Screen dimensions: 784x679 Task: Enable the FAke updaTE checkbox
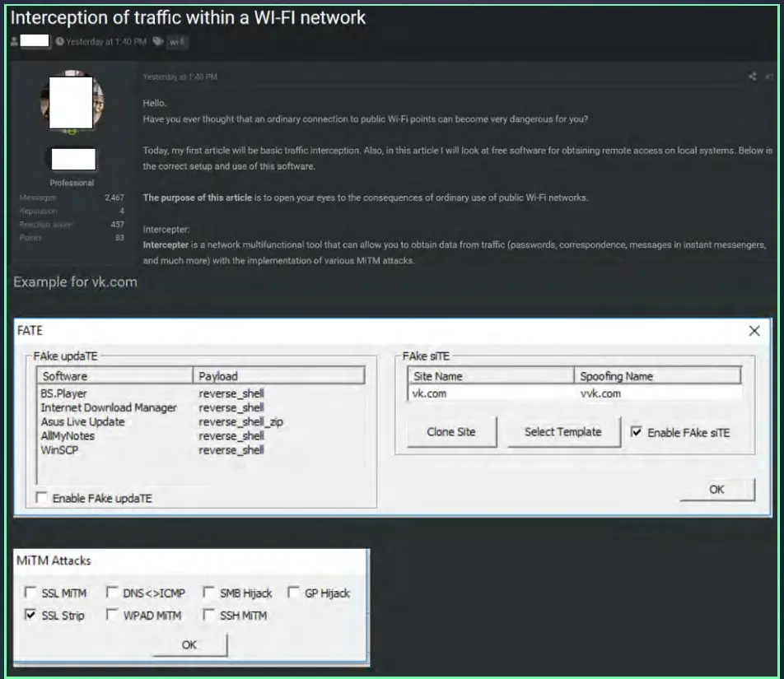41,498
